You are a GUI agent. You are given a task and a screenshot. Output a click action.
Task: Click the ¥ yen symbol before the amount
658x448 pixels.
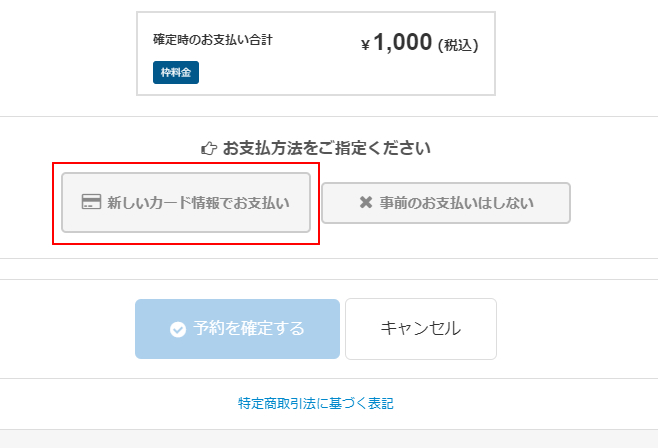pyautogui.click(x=366, y=45)
